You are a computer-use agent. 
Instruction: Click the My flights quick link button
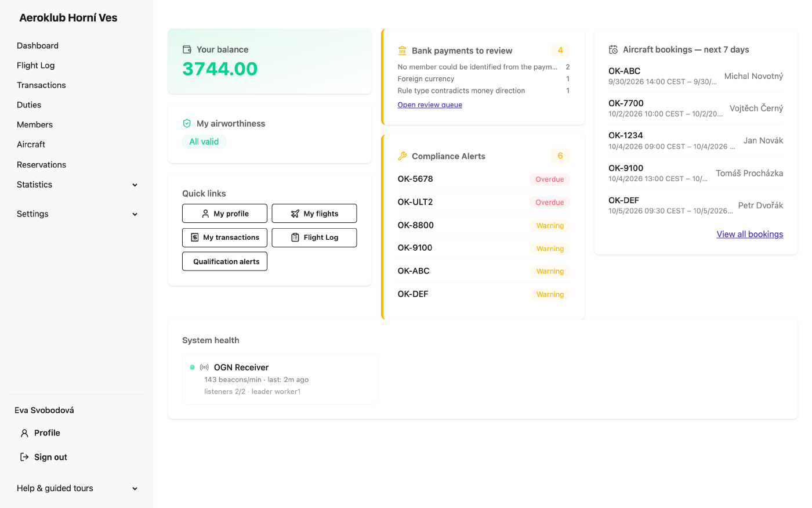[x=314, y=214]
